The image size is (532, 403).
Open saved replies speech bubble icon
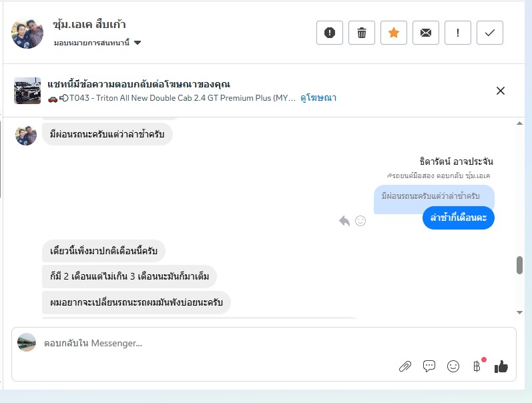pos(429,366)
